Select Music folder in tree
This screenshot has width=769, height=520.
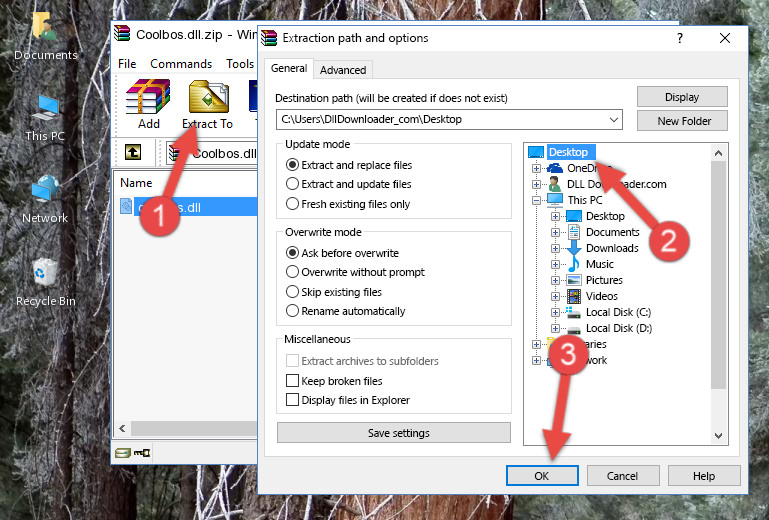[x=599, y=264]
